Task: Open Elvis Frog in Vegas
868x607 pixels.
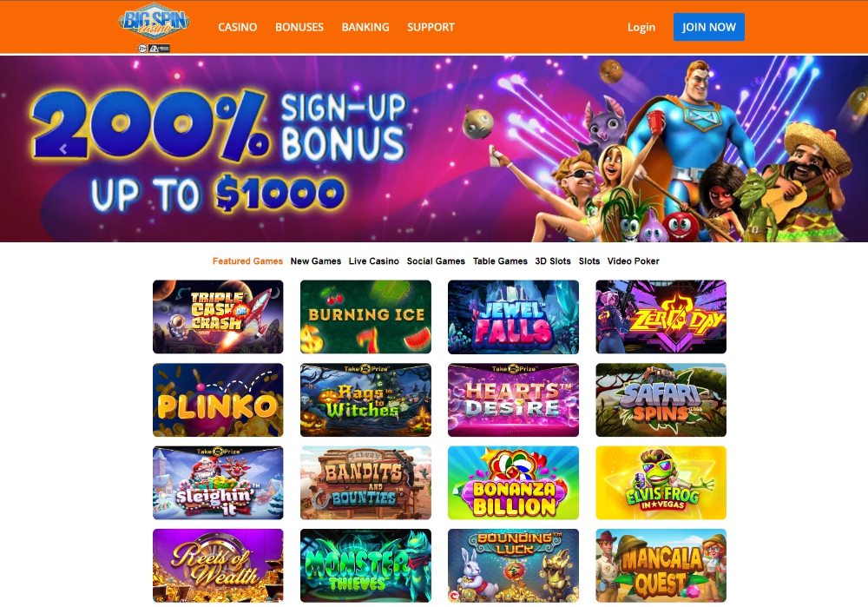Action: 661,483
